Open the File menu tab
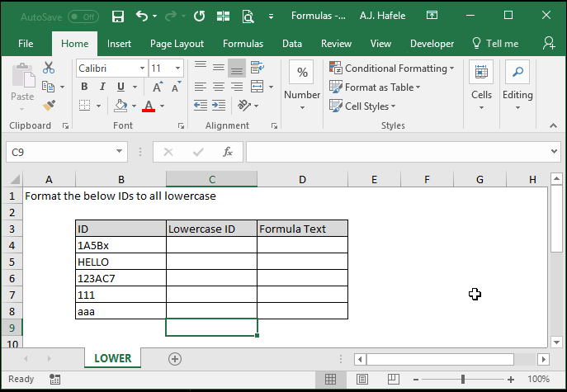The height and width of the screenshot is (392, 567). click(26, 44)
